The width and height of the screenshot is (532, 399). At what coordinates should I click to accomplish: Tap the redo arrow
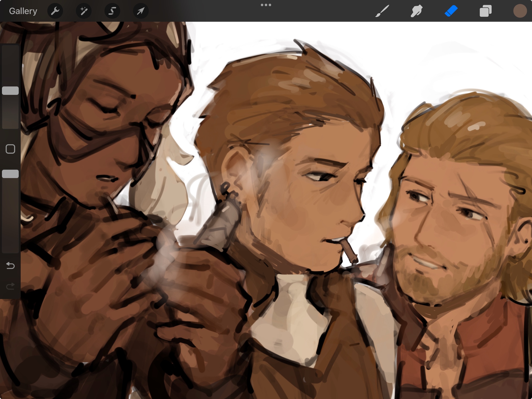pyautogui.click(x=10, y=286)
